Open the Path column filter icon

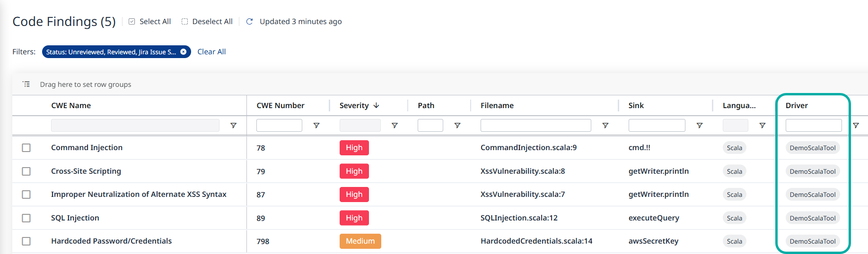click(x=457, y=126)
